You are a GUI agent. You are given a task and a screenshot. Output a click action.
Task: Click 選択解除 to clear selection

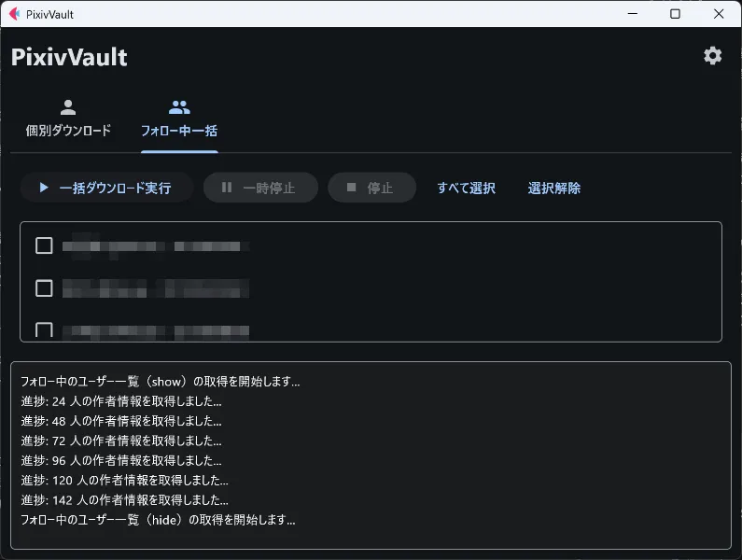(x=554, y=188)
